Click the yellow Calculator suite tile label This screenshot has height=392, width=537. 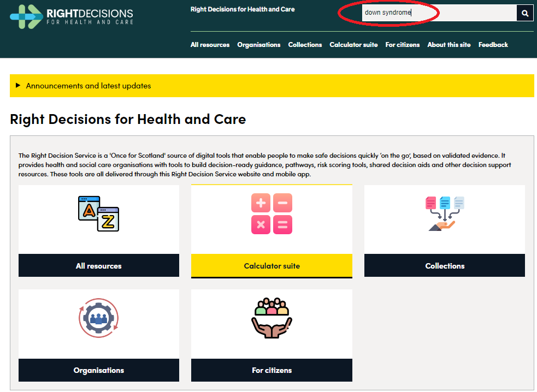[x=272, y=266]
